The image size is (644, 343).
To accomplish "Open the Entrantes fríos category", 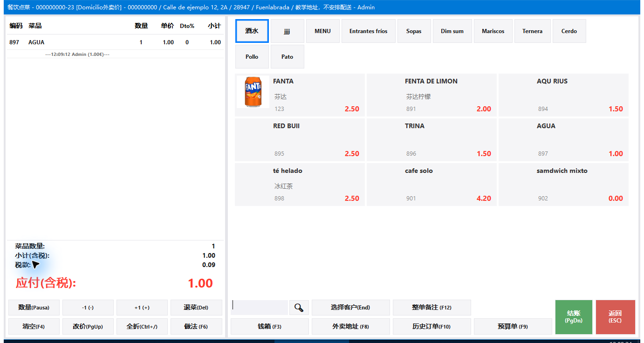I will tap(369, 31).
